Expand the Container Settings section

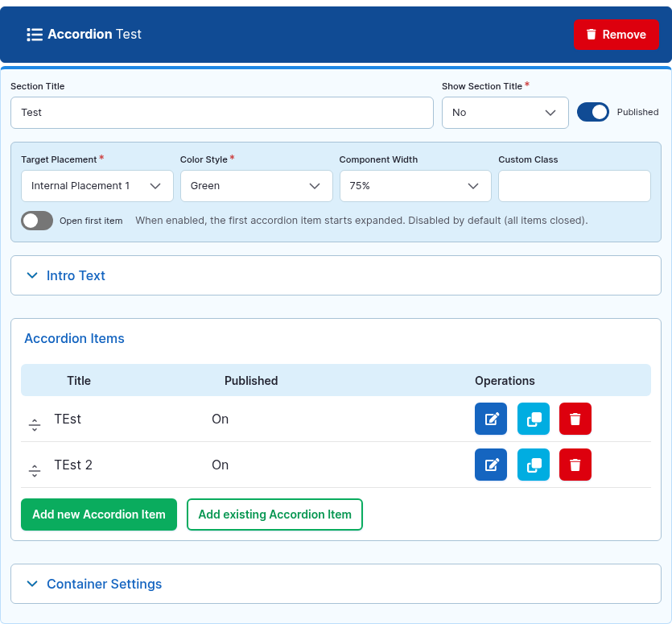click(336, 584)
